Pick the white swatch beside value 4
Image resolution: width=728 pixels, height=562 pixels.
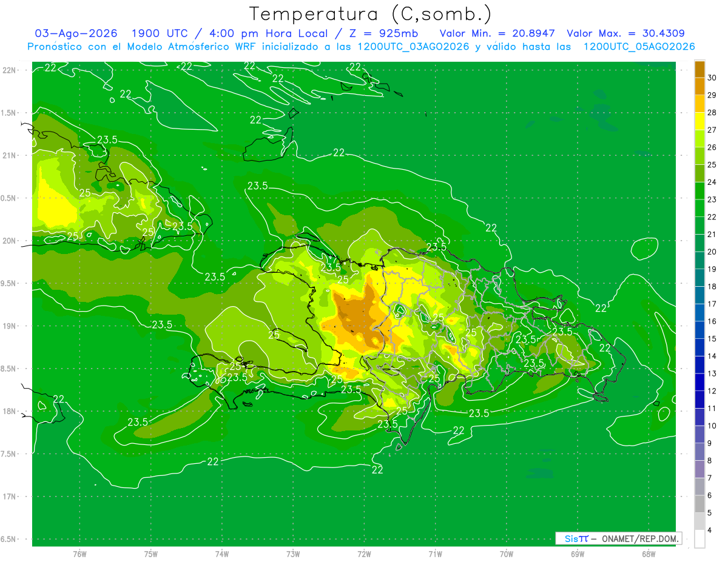click(699, 539)
